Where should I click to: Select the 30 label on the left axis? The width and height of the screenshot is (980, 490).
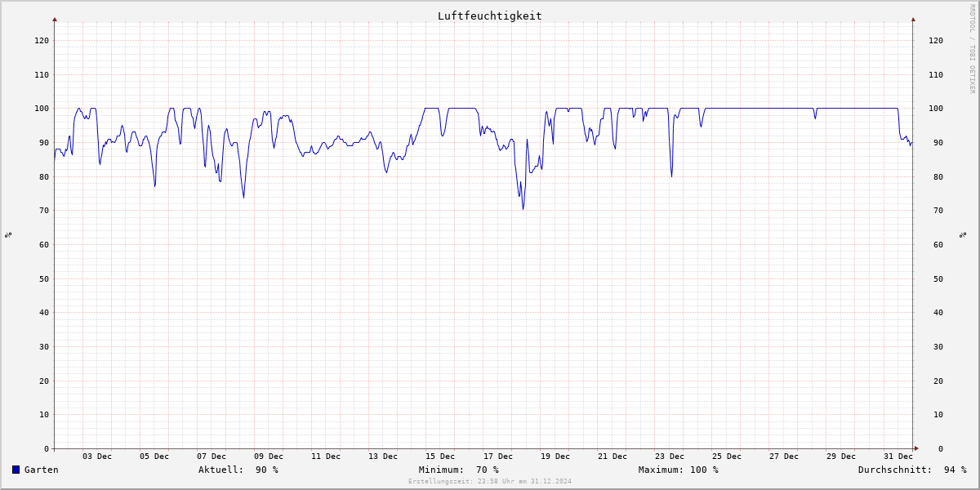coord(44,346)
